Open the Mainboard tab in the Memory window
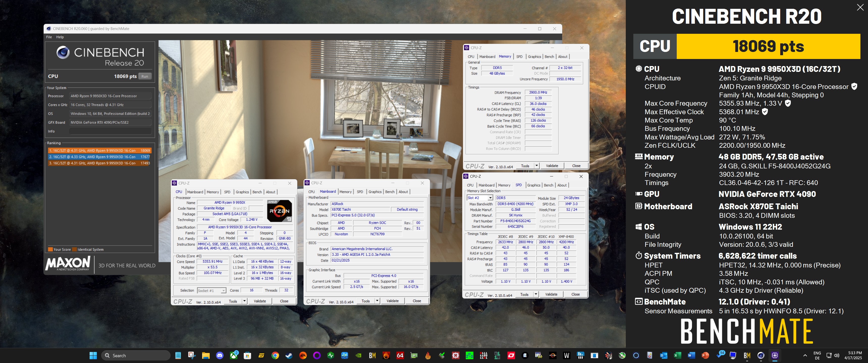 click(x=487, y=56)
